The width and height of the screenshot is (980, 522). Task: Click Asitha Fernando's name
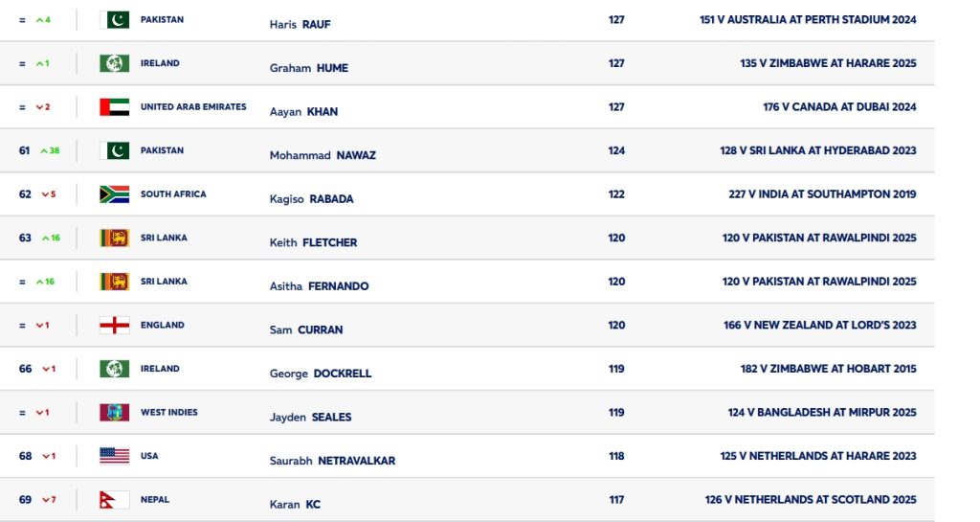[319, 286]
